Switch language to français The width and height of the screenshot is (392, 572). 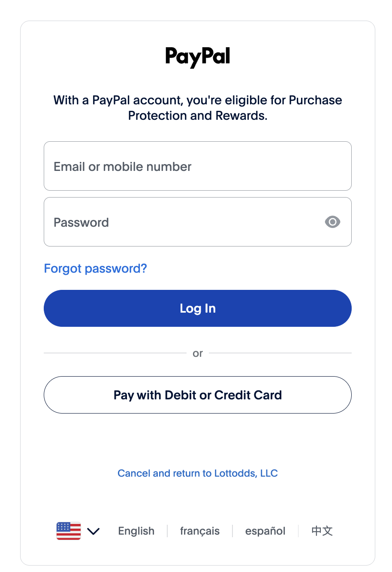point(200,531)
